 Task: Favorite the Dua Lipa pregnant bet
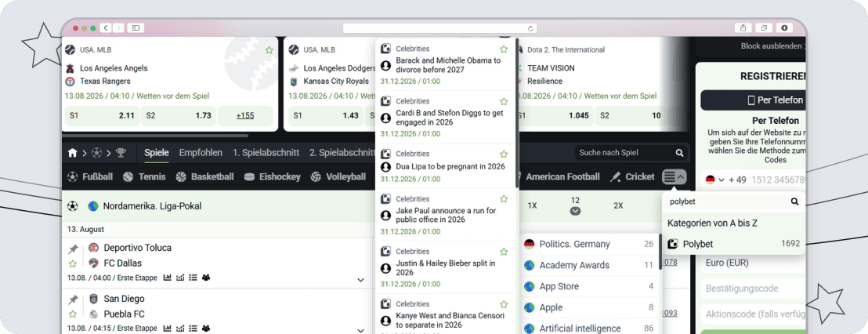click(x=504, y=154)
